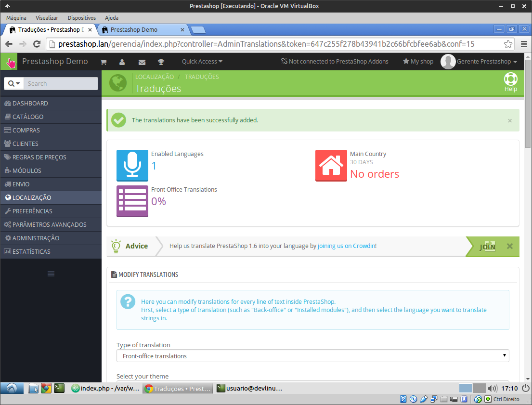The height and width of the screenshot is (405, 532).
Task: Open the trophy achievements icon
Action: click(161, 62)
